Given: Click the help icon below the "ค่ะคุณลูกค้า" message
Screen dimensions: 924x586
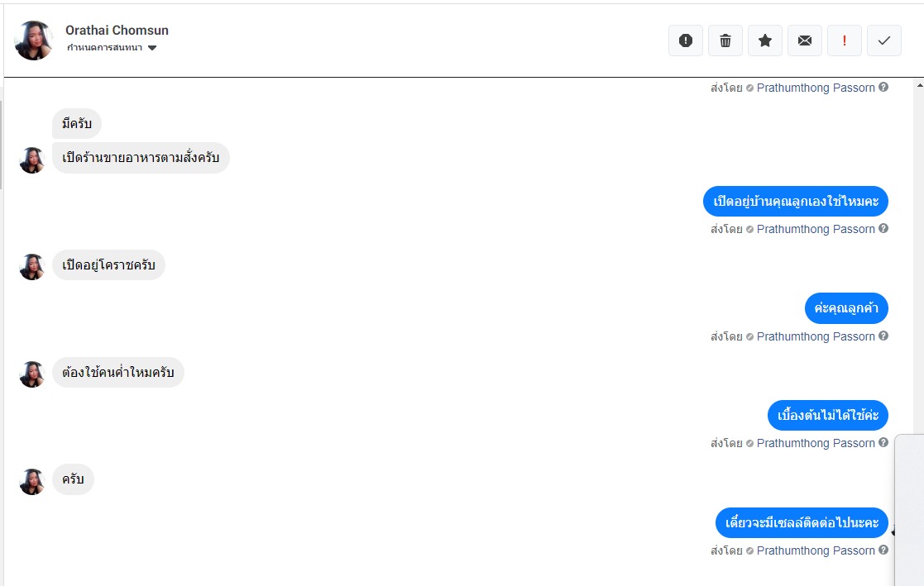Looking at the screenshot, I should [883, 336].
